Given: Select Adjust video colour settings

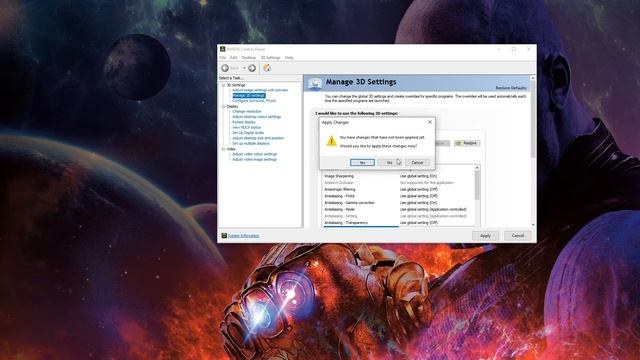Looking at the screenshot, I should point(254,154).
